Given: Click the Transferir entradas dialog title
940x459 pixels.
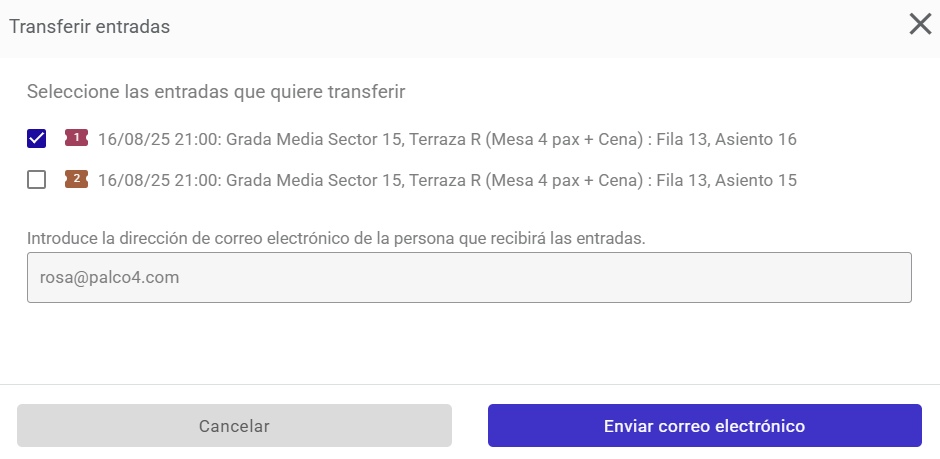Looking at the screenshot, I should pyautogui.click(x=89, y=27).
